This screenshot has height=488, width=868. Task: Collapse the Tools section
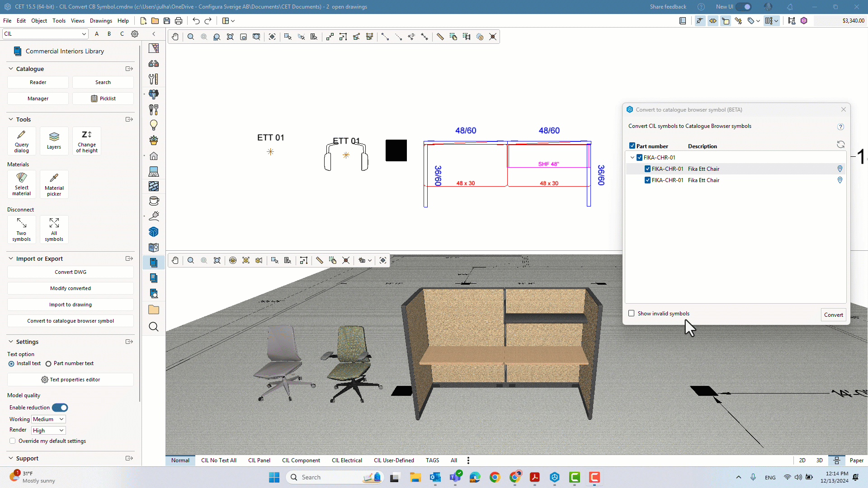click(11, 119)
